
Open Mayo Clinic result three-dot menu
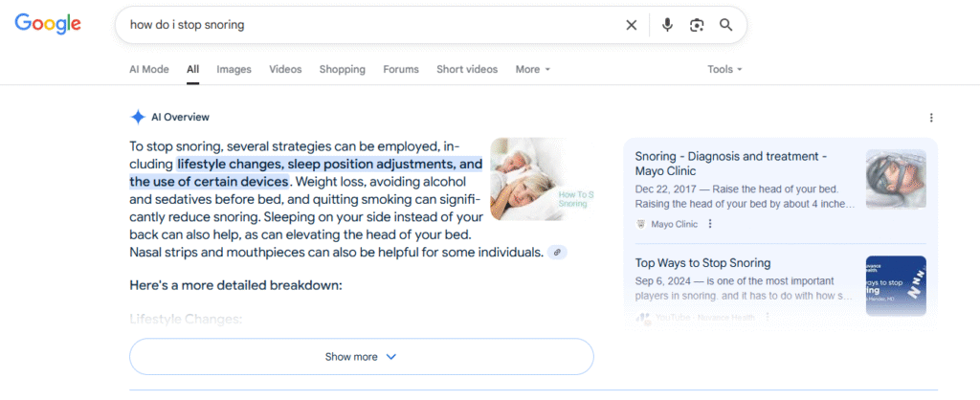[x=710, y=224]
